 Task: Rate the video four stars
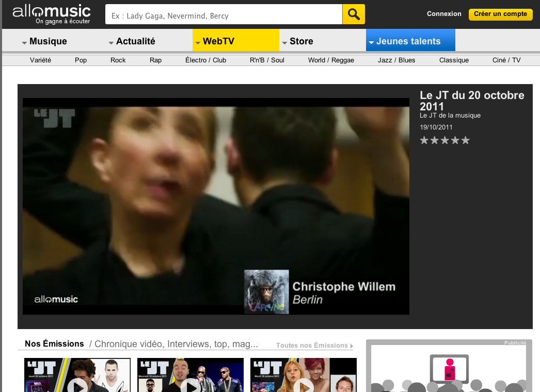coord(455,140)
